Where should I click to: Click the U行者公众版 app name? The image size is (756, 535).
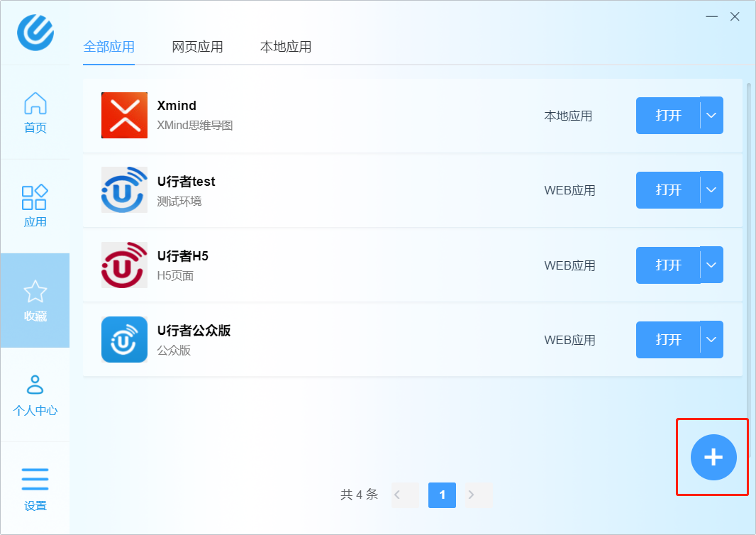(x=194, y=331)
